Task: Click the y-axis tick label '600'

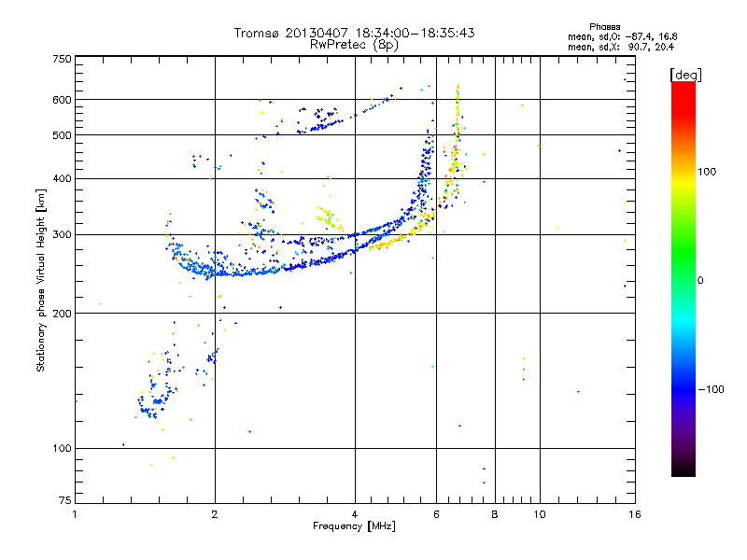Action: (62, 100)
